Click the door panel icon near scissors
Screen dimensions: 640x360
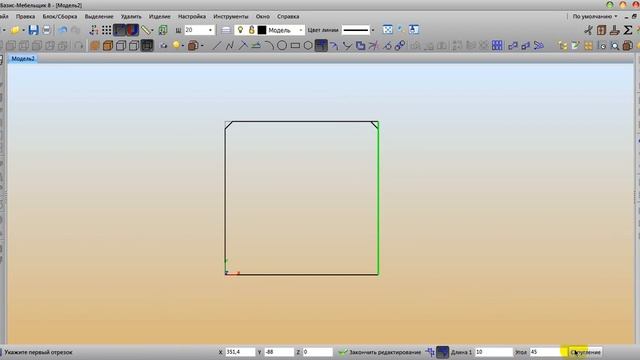click(601, 30)
